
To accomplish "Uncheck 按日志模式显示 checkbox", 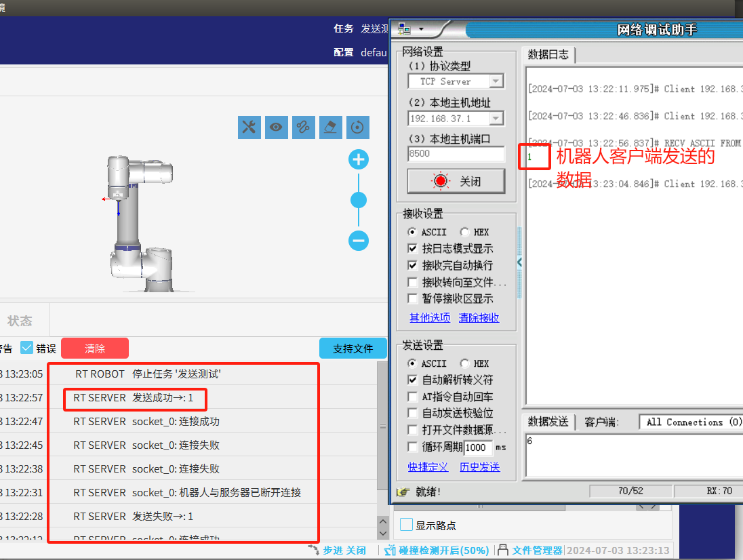I will (412, 249).
